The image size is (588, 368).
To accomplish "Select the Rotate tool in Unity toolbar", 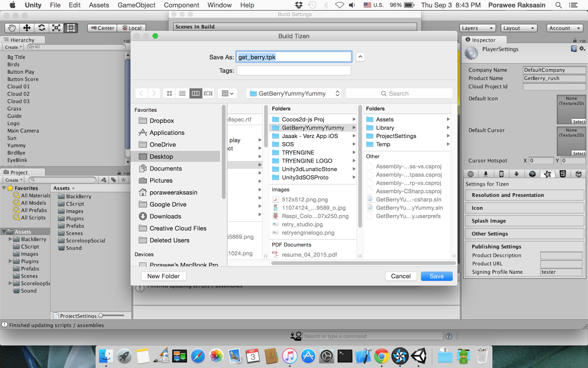I will point(42,28).
